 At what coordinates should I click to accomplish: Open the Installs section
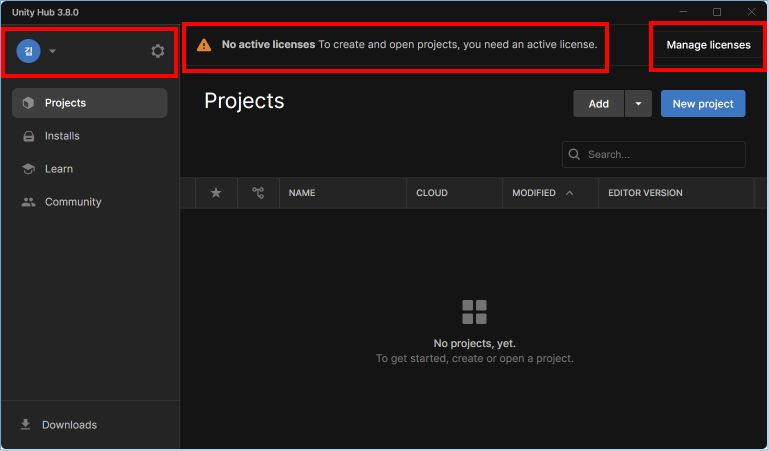(x=90, y=136)
